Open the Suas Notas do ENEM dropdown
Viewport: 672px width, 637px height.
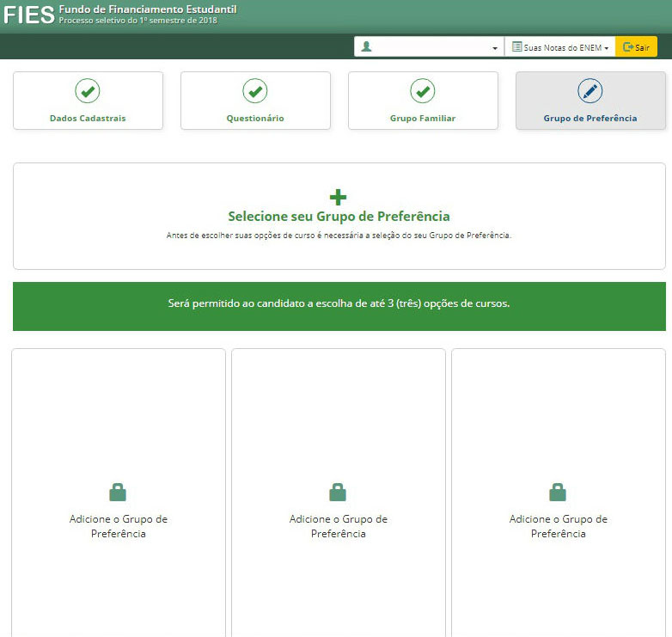click(x=559, y=46)
